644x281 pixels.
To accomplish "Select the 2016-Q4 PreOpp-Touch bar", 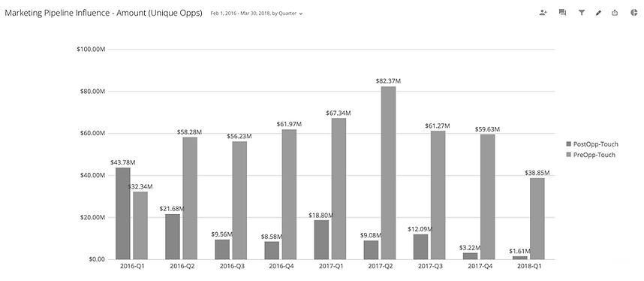I will pyautogui.click(x=289, y=195).
